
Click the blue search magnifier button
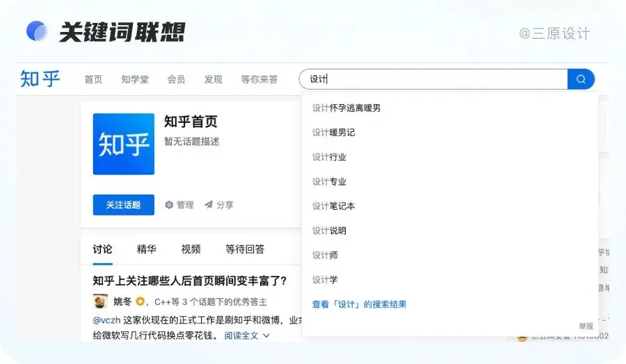pos(581,79)
